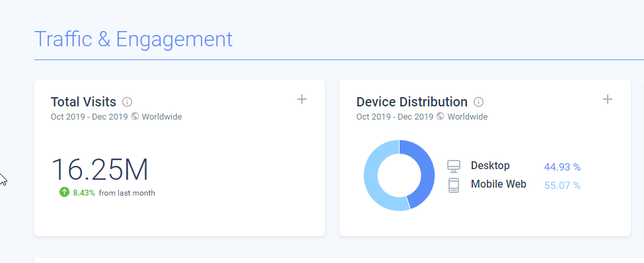Viewport: 644px width, 263px height.
Task: Add Total Visits card via plus icon
Action: [x=302, y=99]
